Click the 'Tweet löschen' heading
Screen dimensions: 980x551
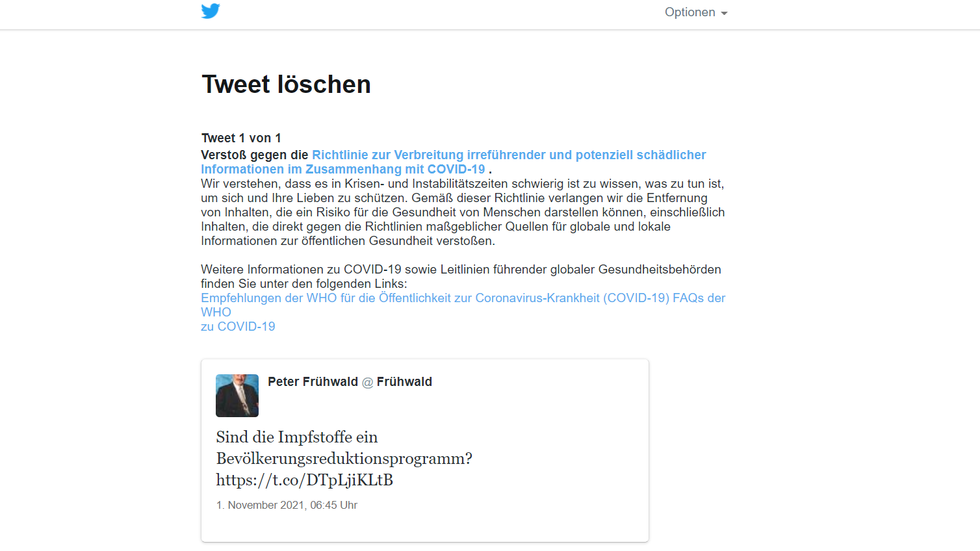click(286, 84)
